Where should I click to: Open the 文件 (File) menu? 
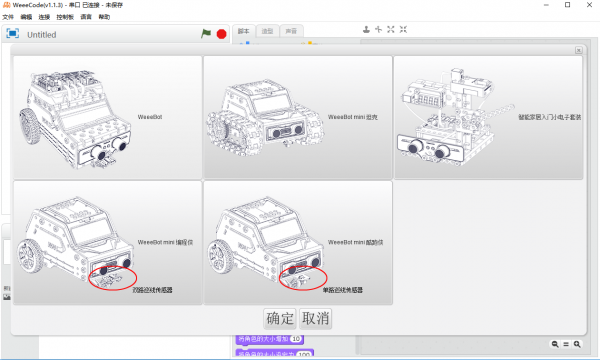[x=8, y=17]
